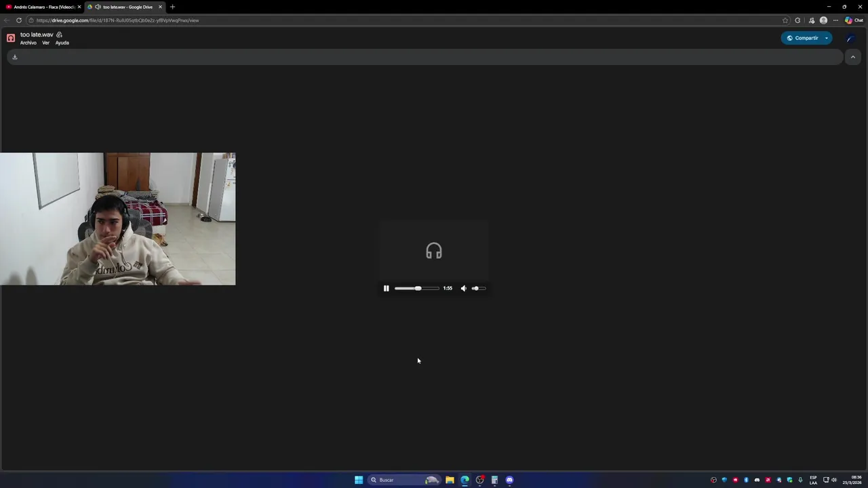Close the Andrés Calamaro YouTube tab
This screenshot has height=488, width=868.
[x=79, y=7]
